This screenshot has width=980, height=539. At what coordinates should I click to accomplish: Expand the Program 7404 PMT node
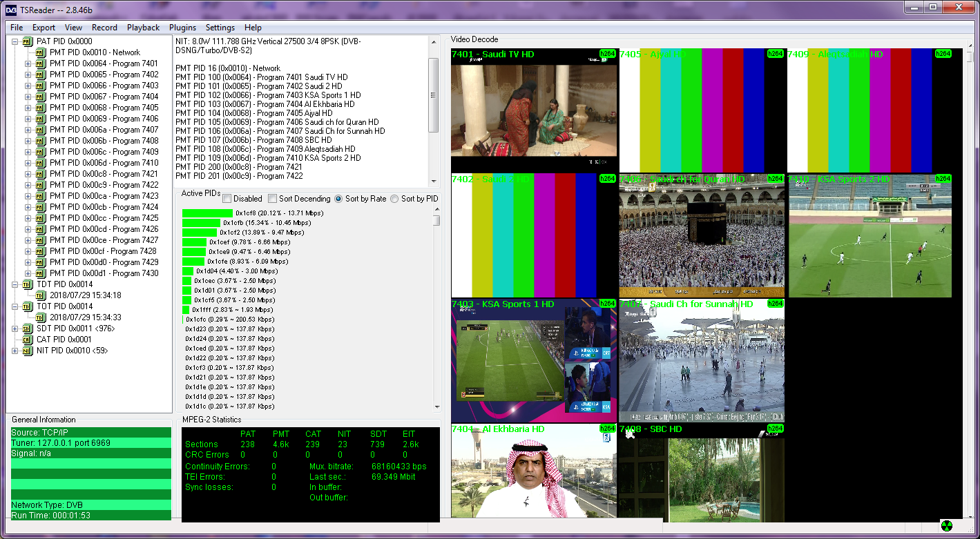point(28,97)
